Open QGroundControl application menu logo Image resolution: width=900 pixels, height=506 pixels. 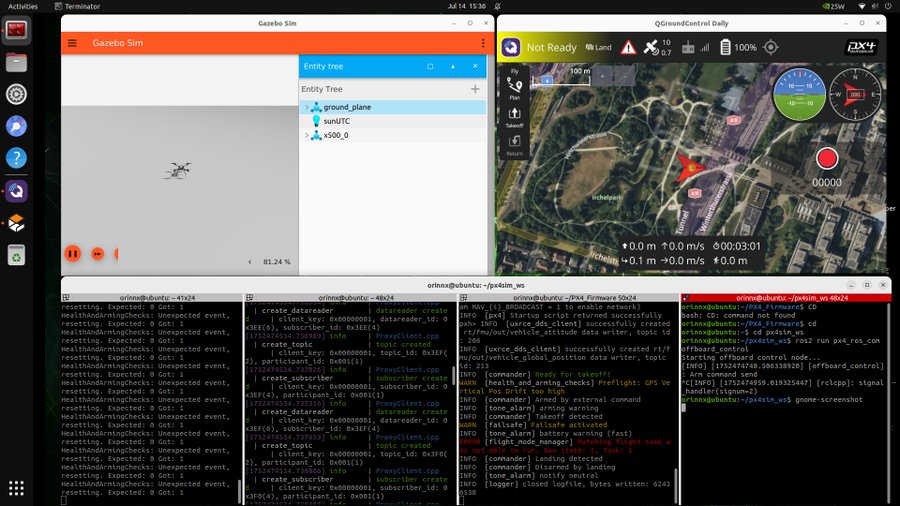511,47
